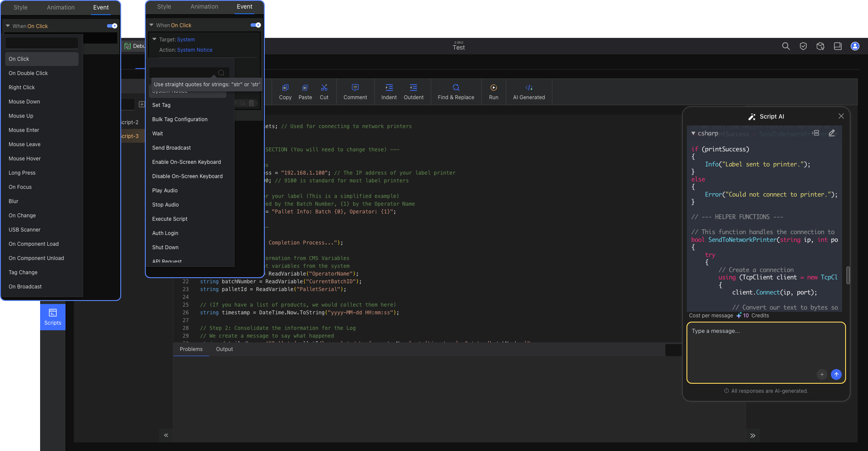Open the Scripts sidebar button
The width and height of the screenshot is (868, 451).
(53, 317)
